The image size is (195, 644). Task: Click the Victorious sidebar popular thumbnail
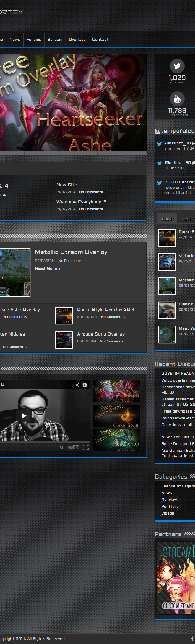(x=167, y=262)
